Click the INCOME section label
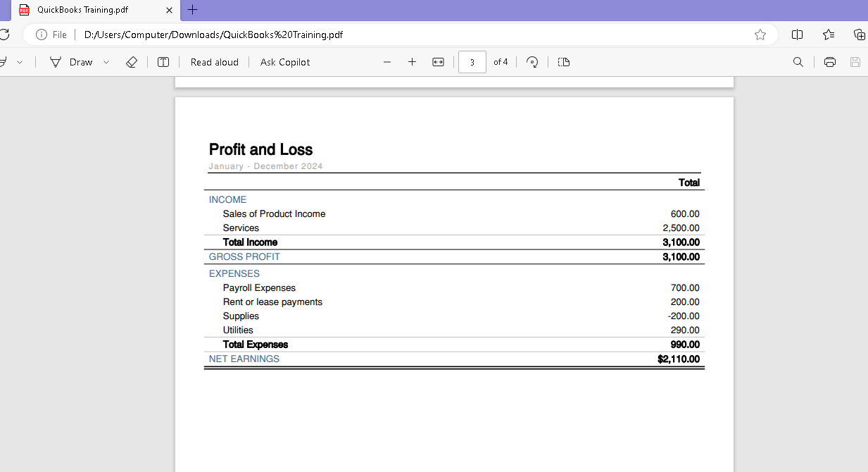Screen dimensions: 868x472 tap(227, 199)
